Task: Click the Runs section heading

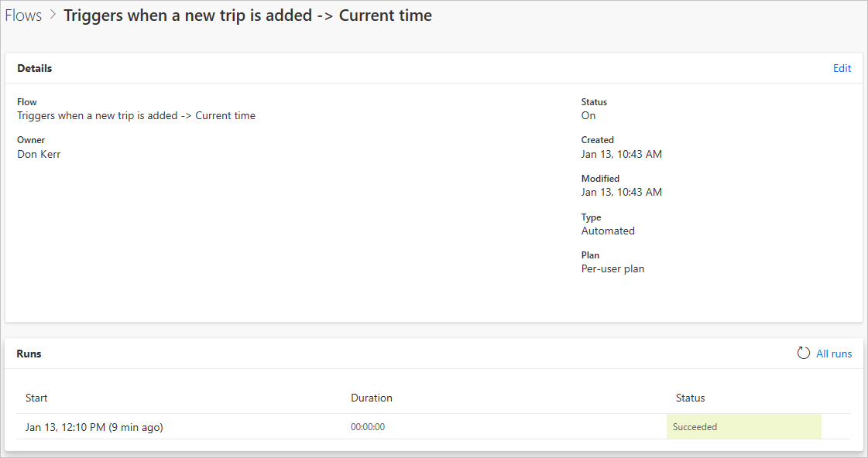Action: [x=29, y=354]
